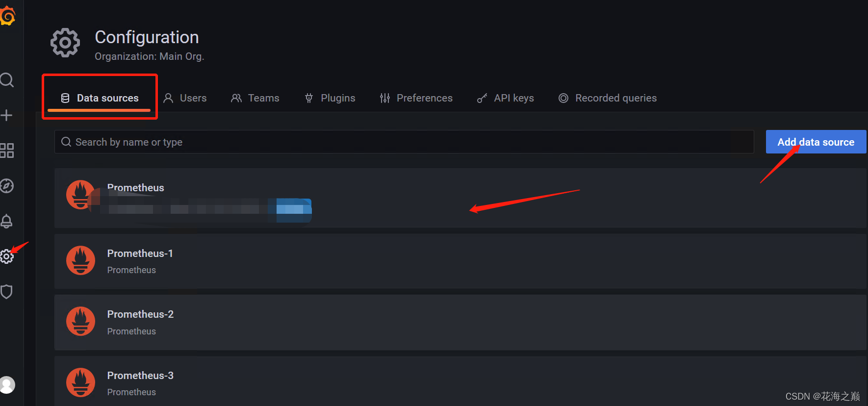Screen dimensions: 868x406
Task: Click the Configuration page heading
Action: pyautogui.click(x=147, y=37)
